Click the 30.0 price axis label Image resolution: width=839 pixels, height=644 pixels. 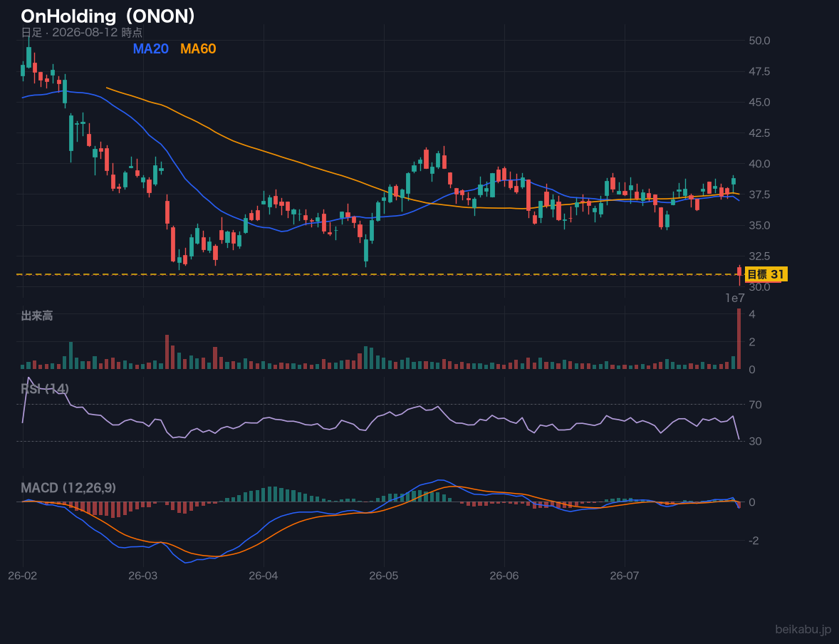(x=760, y=287)
